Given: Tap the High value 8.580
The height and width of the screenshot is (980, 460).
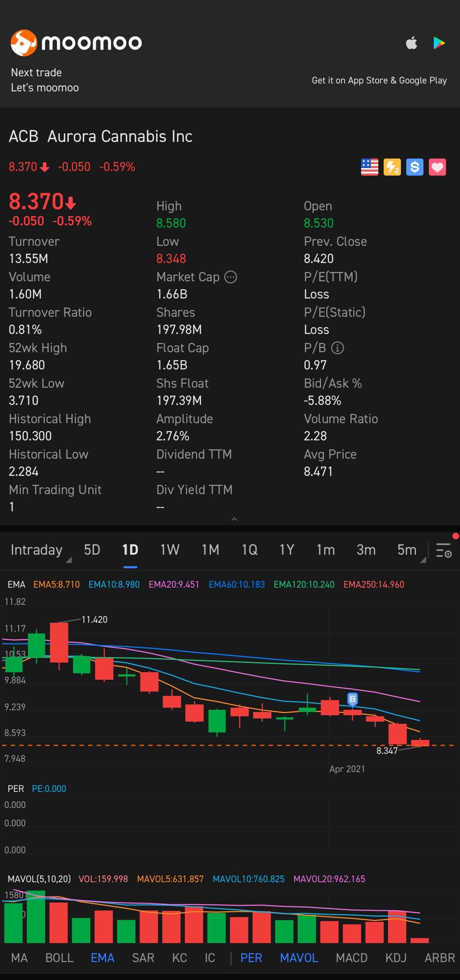Looking at the screenshot, I should tap(171, 223).
